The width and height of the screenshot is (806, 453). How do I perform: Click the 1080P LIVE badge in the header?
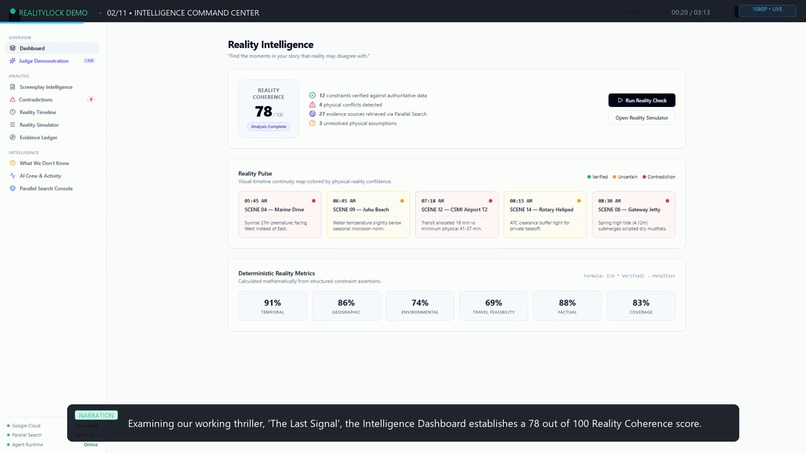[x=767, y=10]
